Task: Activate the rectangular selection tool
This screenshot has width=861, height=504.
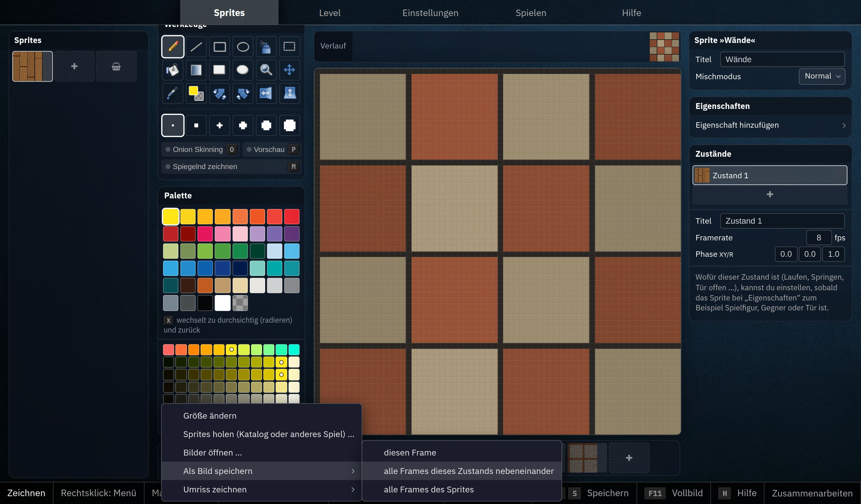Action: point(290,46)
